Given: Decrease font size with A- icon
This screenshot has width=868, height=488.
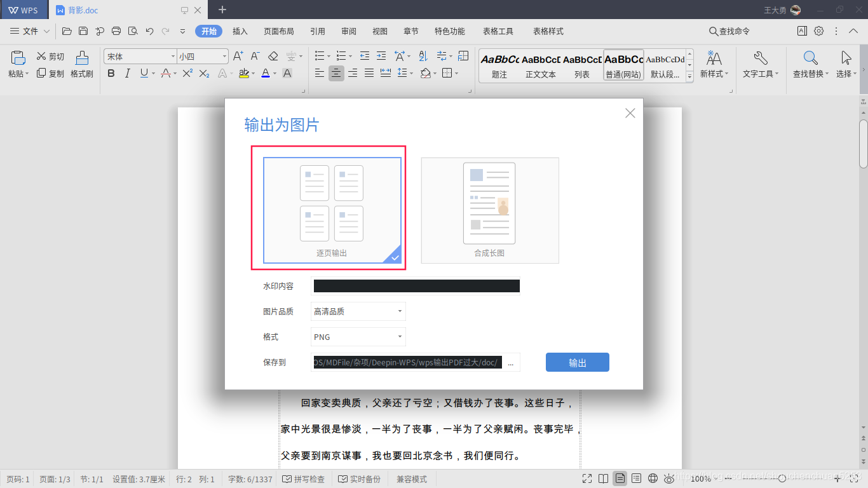Looking at the screenshot, I should (x=255, y=57).
